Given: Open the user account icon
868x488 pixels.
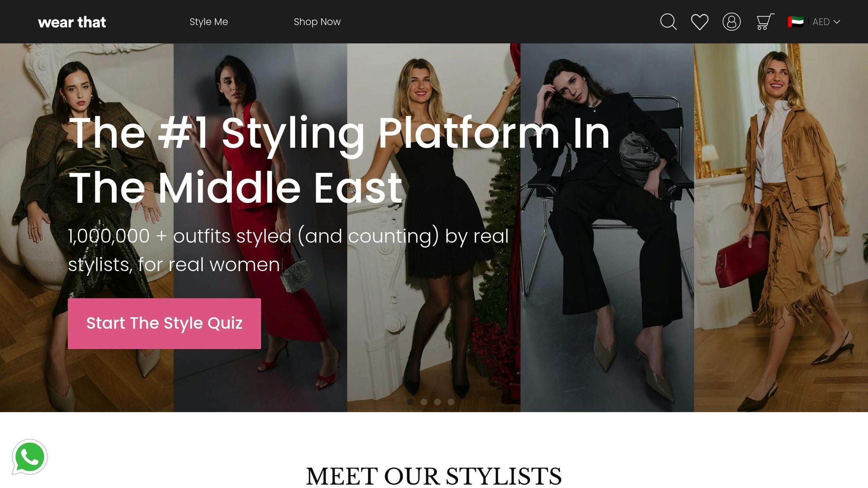Looking at the screenshot, I should [732, 22].
